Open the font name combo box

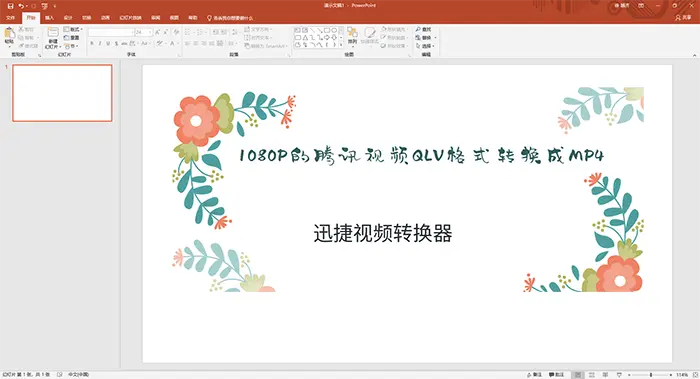111,32
